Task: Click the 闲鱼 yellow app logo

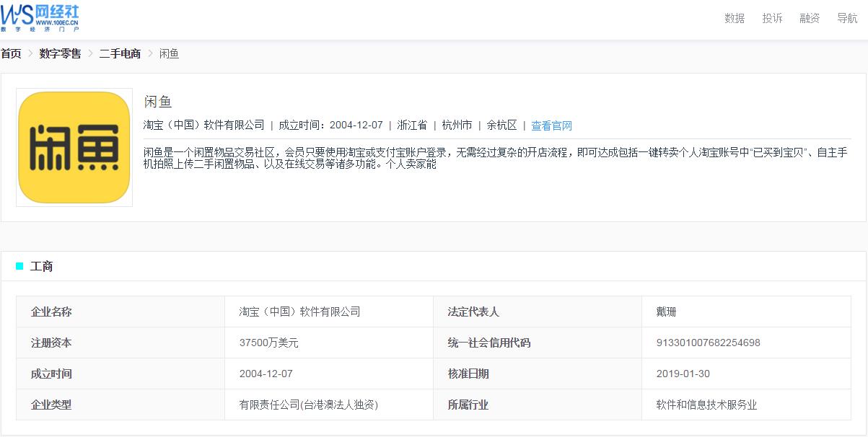Action: click(x=74, y=146)
